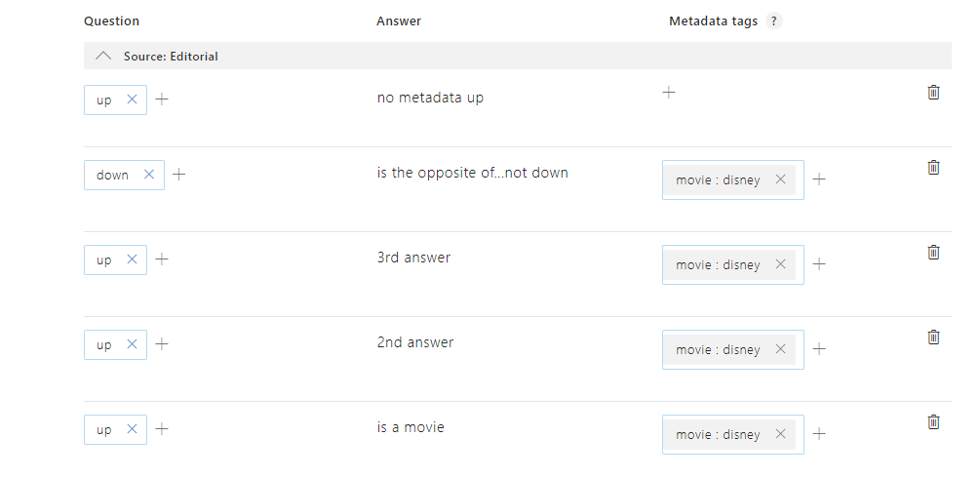The height and width of the screenshot is (477, 980).
Task: Select movie : disney tag in 'down' row
Action: click(x=718, y=180)
